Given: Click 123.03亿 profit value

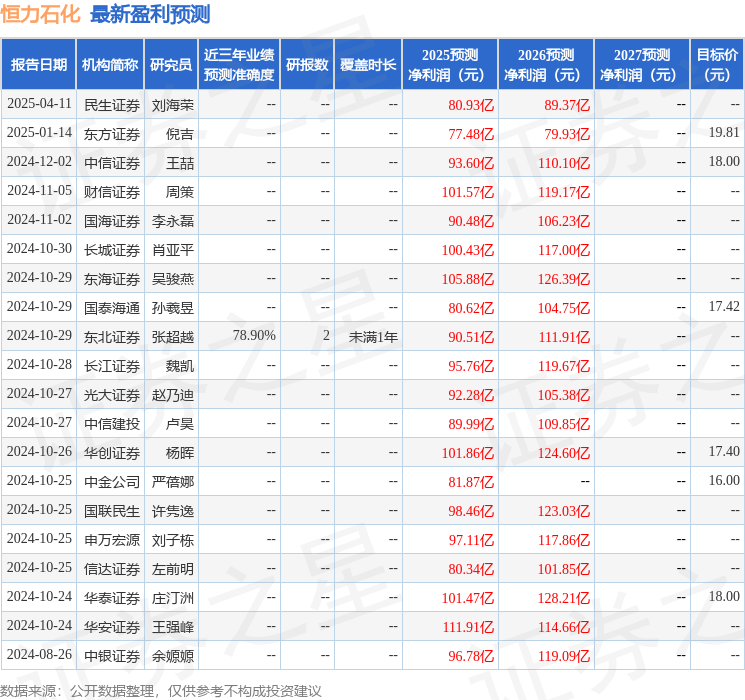Looking at the screenshot, I should [564, 511].
